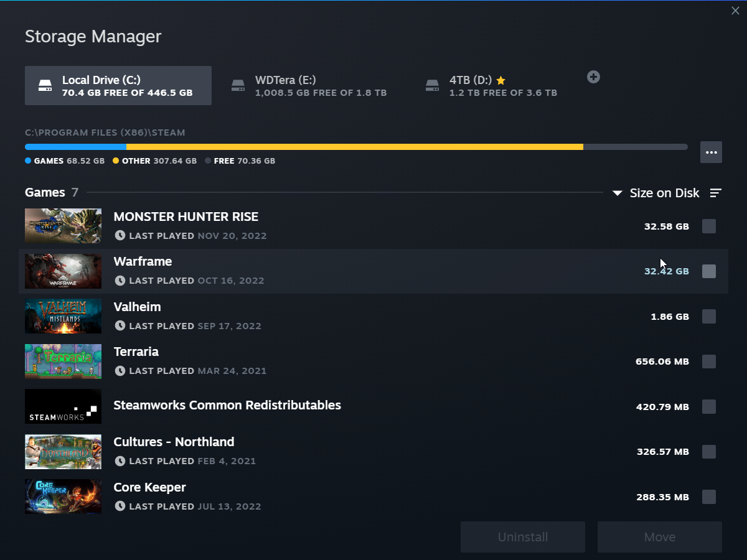Click the Storage Manager heading
The image size is (747, 560).
(93, 36)
